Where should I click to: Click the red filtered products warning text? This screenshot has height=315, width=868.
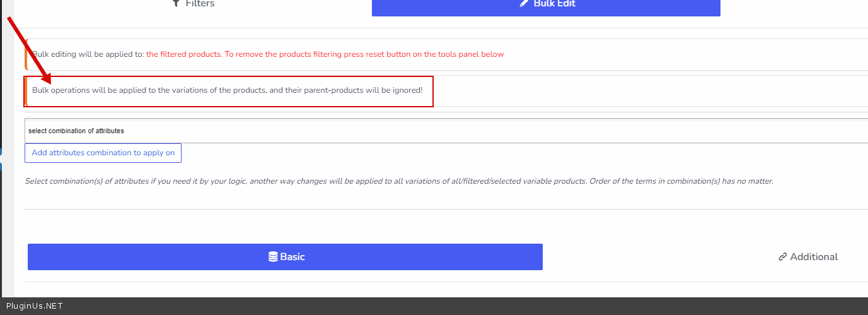[325, 54]
